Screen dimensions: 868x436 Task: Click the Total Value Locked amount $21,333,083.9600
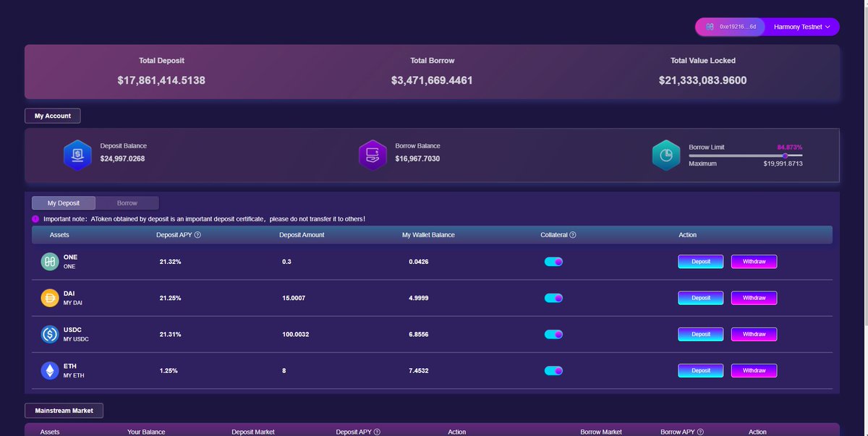pos(702,80)
